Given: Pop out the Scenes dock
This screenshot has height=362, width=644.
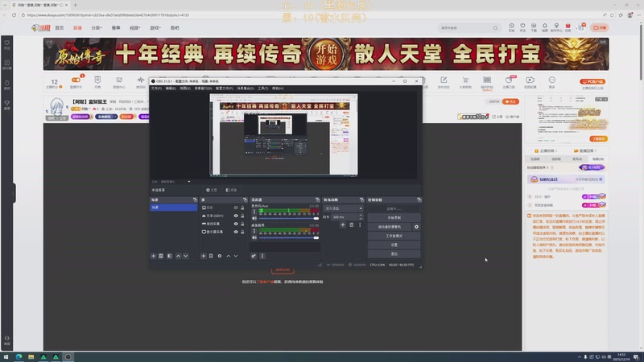Looking at the screenshot, I should (195, 200).
